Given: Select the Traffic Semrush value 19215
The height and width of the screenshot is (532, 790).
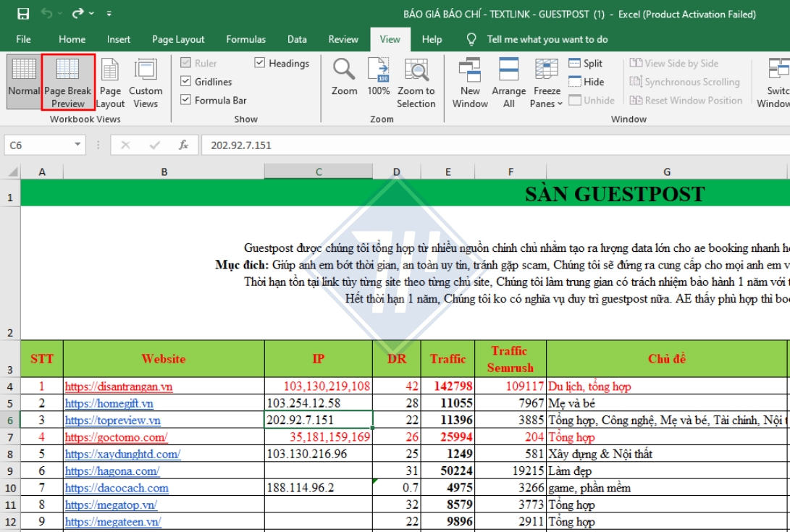Looking at the screenshot, I should pyautogui.click(x=510, y=471).
